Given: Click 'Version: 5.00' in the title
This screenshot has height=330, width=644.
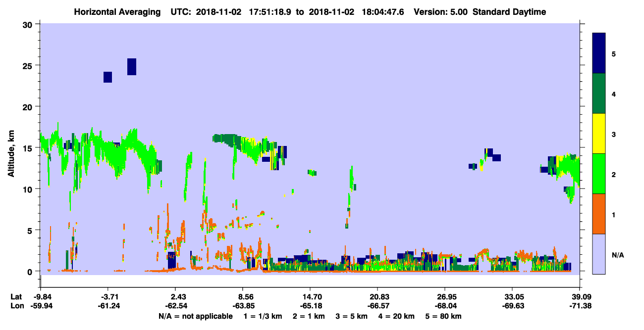Looking at the screenshot, I should coord(441,12).
